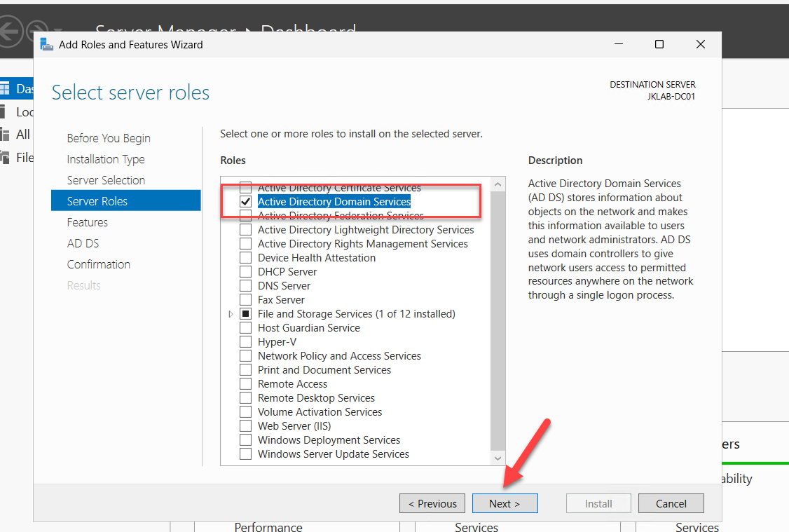The height and width of the screenshot is (532, 789).
Task: Enable the Web Server (IIS) role
Action: click(245, 426)
